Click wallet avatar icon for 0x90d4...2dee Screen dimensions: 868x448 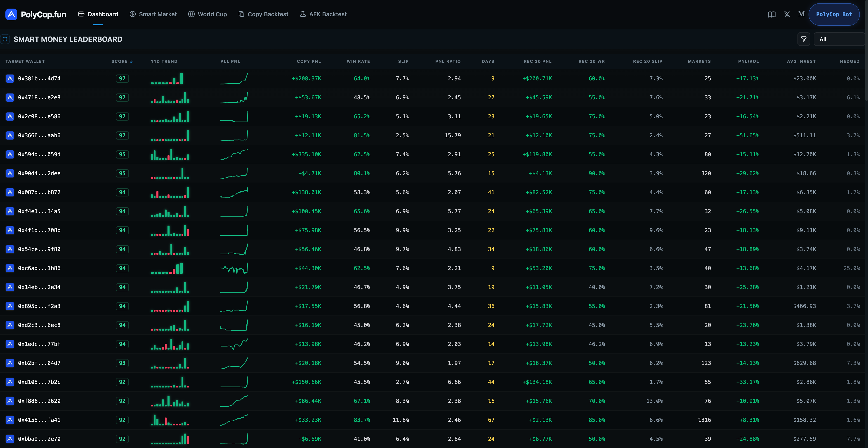point(10,173)
